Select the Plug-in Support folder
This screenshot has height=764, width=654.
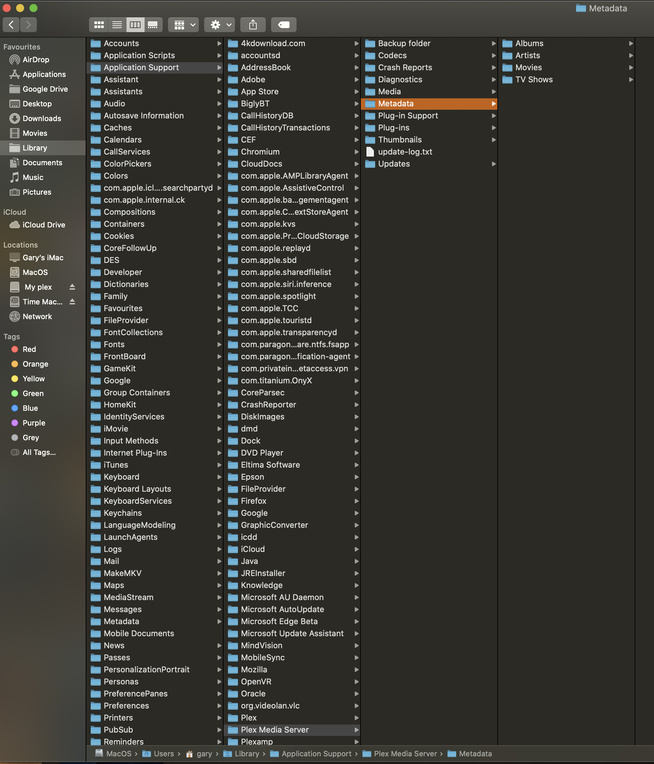tap(430, 115)
